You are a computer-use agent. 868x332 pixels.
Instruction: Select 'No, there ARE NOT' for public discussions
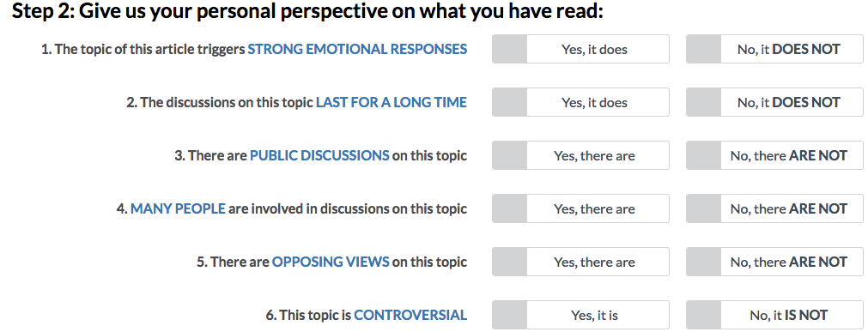coord(774,155)
